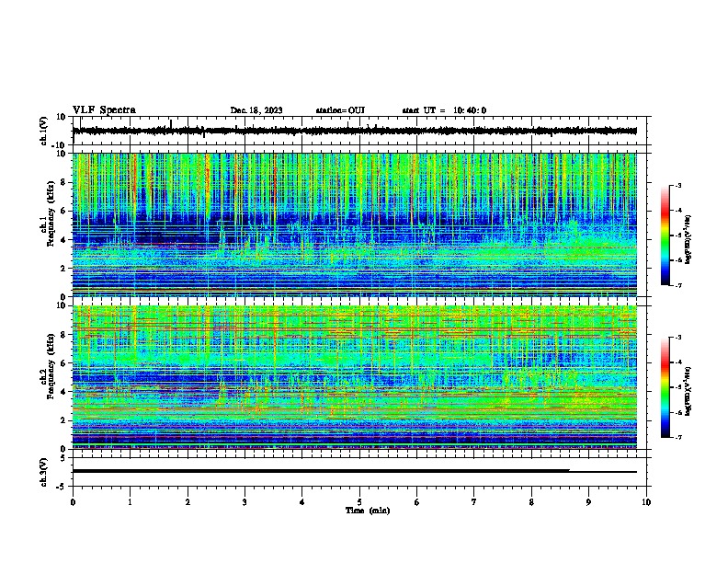Click the "ch.1(V)" waveform axis label
The height and width of the screenshot is (563, 728).
pos(44,131)
